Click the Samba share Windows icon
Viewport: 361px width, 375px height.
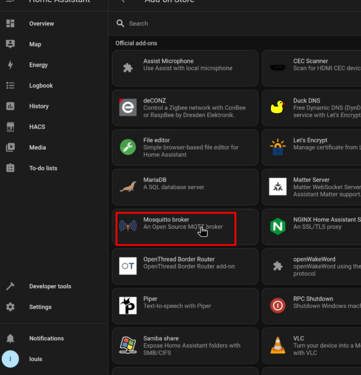tap(128, 345)
